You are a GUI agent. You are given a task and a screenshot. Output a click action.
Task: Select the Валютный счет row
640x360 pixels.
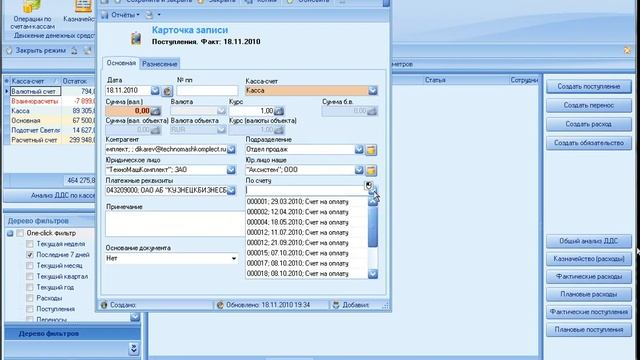(50, 91)
